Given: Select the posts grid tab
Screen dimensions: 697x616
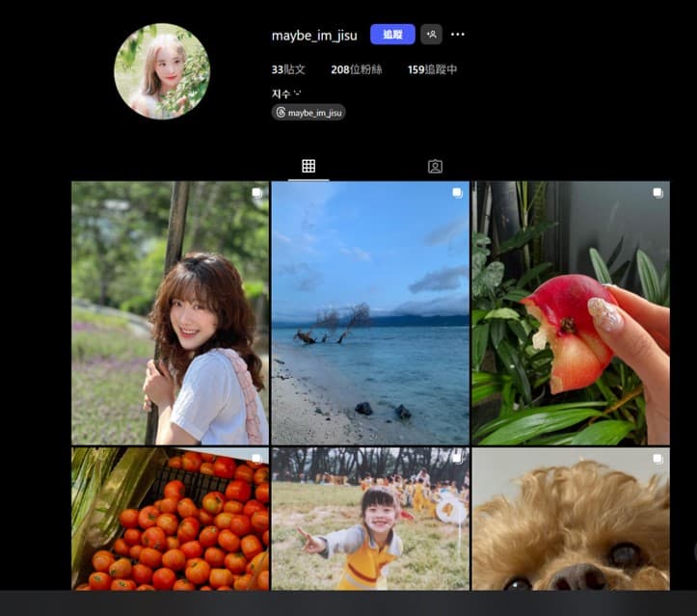Looking at the screenshot, I should 308,166.
